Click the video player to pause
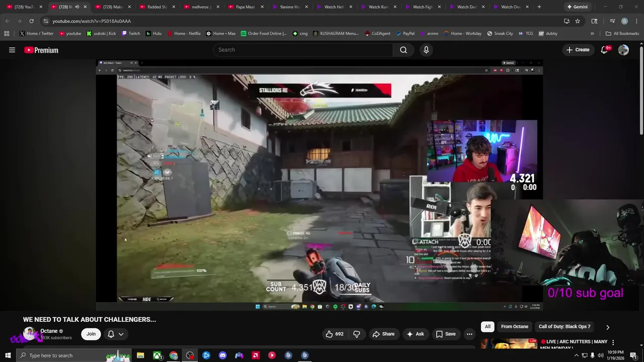 319,185
